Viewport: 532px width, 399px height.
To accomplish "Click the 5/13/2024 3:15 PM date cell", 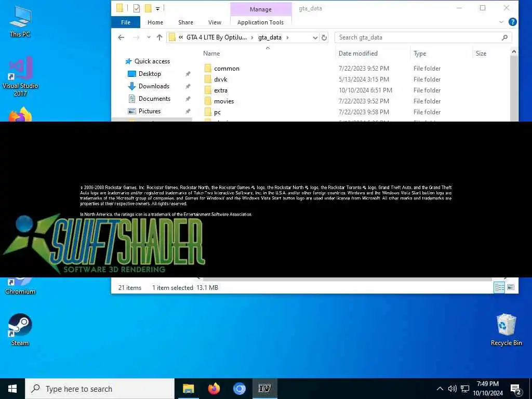I will [364, 79].
